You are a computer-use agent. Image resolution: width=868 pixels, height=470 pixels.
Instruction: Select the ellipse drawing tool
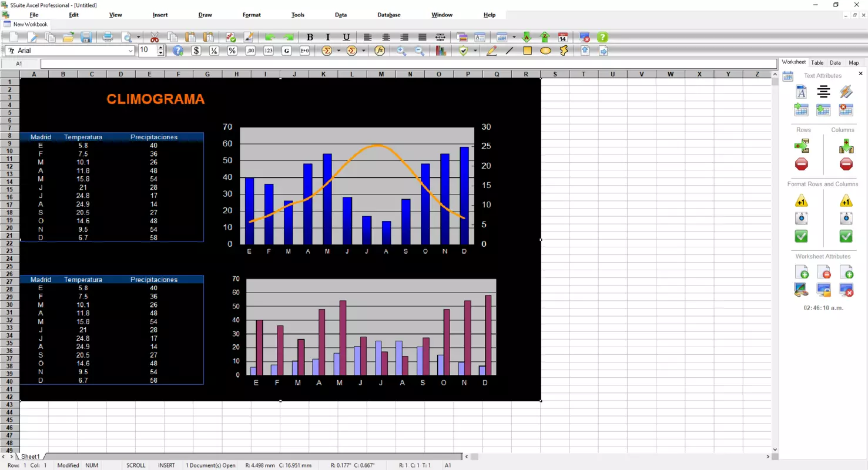pos(545,51)
